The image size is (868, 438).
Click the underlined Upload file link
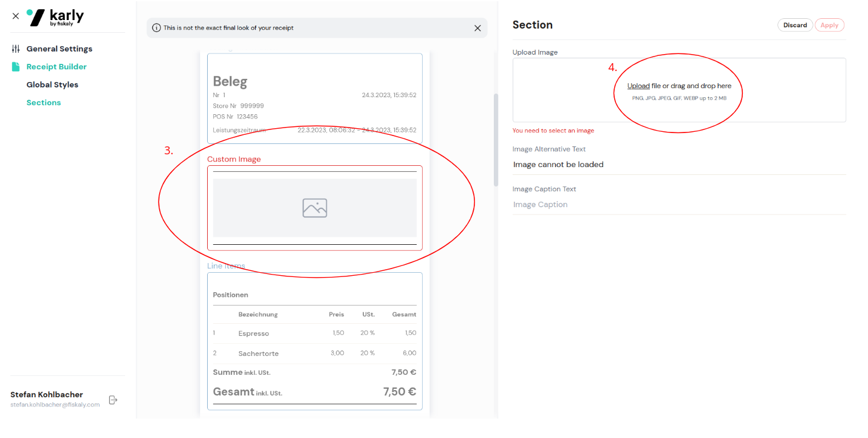tap(638, 85)
